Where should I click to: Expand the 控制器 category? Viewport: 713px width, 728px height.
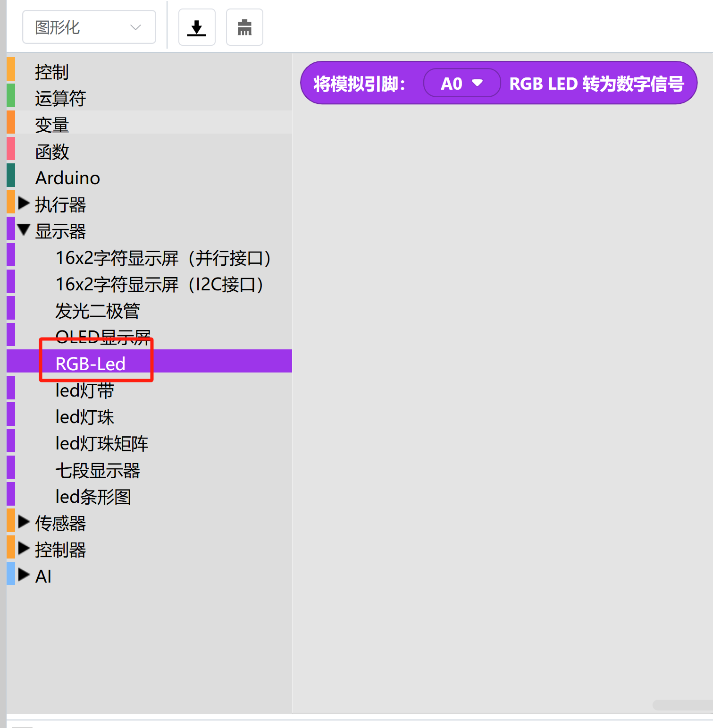[24, 549]
